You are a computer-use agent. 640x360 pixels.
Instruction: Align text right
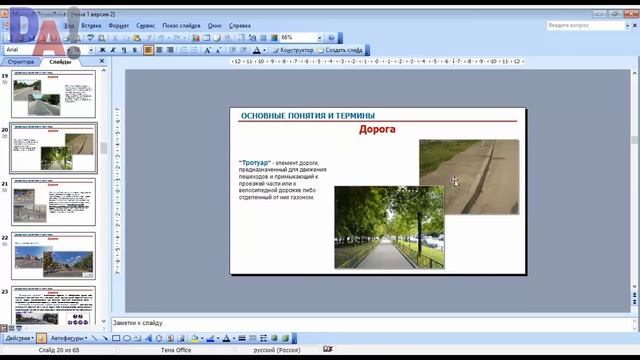[170, 50]
